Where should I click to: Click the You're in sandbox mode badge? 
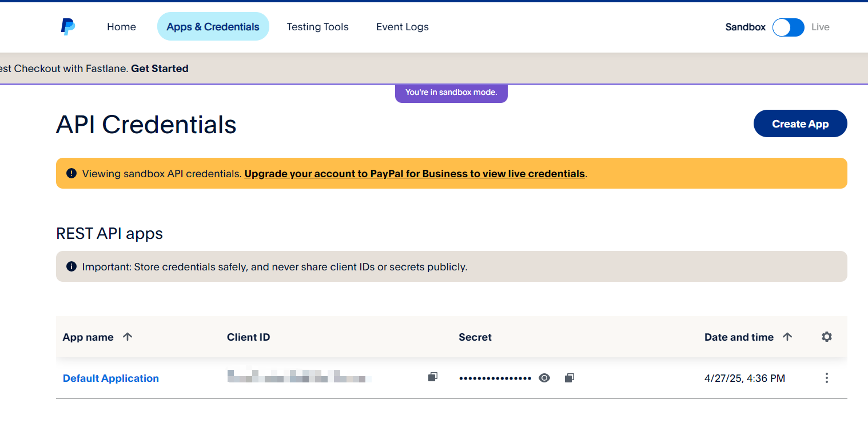[451, 92]
